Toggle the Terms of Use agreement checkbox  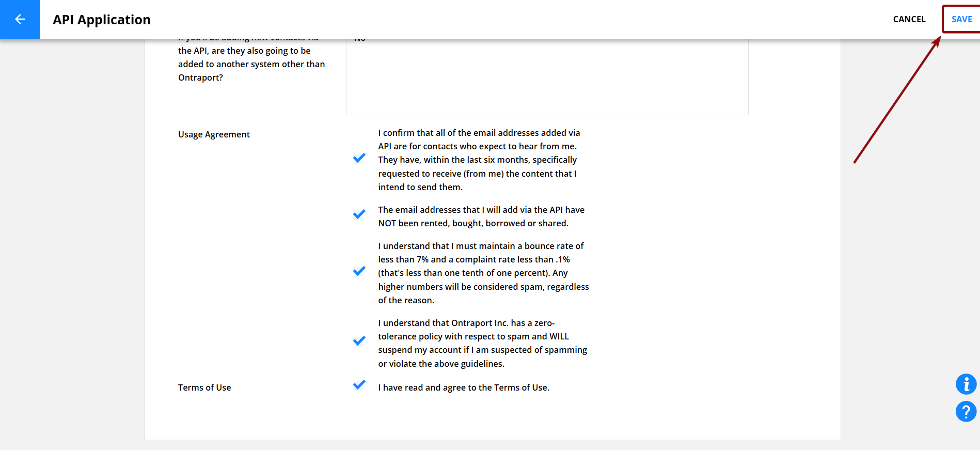[x=359, y=385]
